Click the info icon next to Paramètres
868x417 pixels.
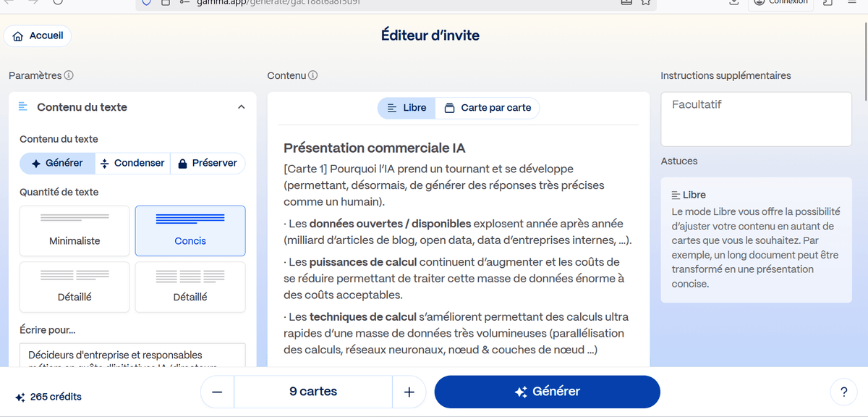click(69, 75)
